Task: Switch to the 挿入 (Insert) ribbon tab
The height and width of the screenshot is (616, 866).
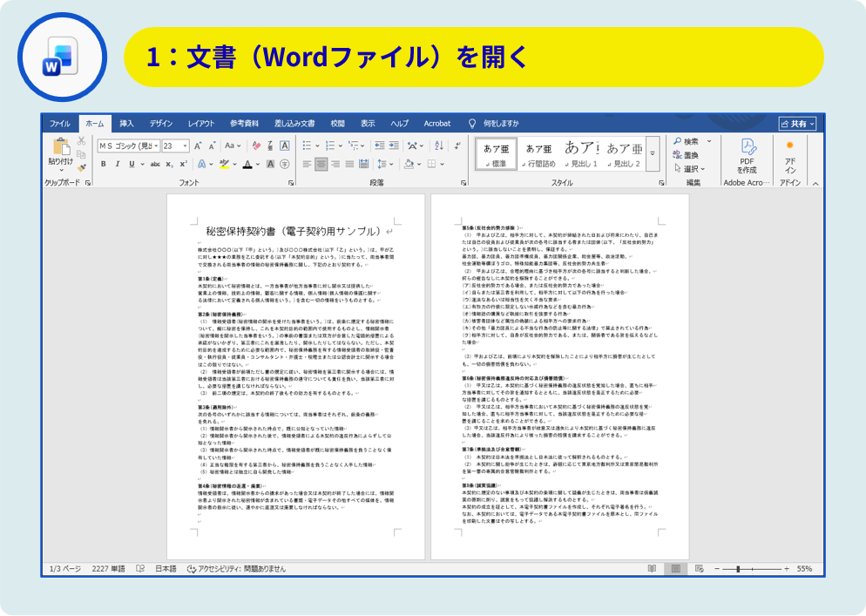Action: 126,124
